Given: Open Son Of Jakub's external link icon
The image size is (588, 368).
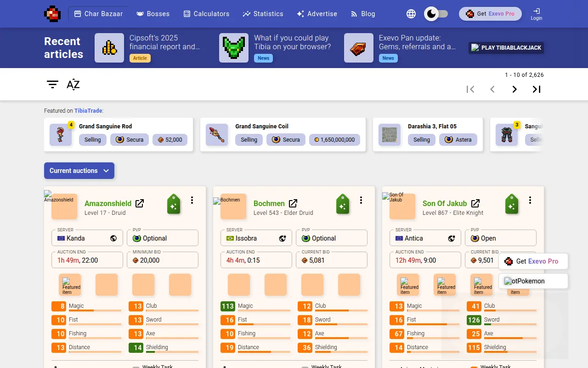Looking at the screenshot, I should (476, 203).
